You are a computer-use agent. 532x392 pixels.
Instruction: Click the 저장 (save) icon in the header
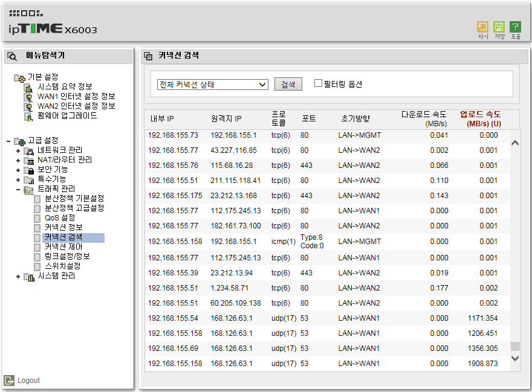pos(499,27)
